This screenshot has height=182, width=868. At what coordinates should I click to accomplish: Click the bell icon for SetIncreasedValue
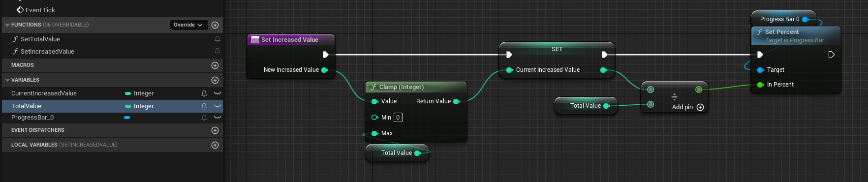pos(217,51)
